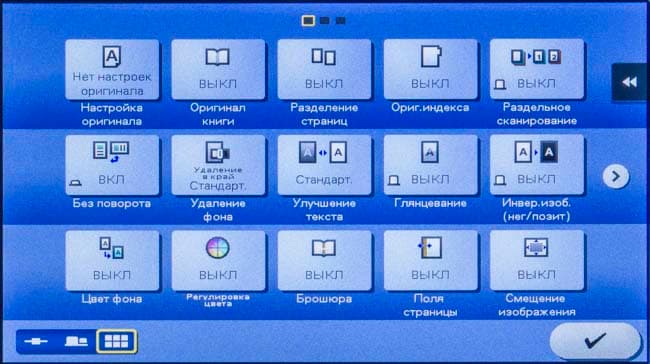Viewport: 650px width, 364px height.
Task: Click the Брошюра label
Action: click(324, 299)
